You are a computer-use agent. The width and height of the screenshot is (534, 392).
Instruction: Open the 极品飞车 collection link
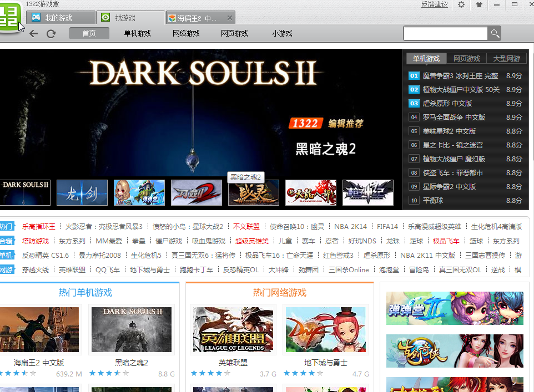tap(446, 241)
